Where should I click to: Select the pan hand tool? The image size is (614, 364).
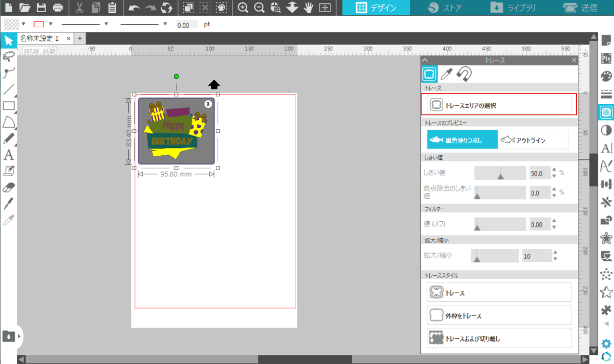click(308, 7)
